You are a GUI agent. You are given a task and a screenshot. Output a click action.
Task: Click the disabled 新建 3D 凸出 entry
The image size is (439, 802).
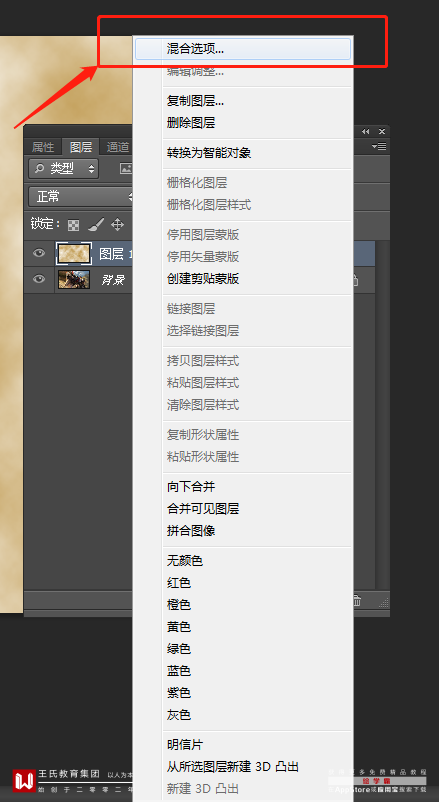tap(203, 788)
